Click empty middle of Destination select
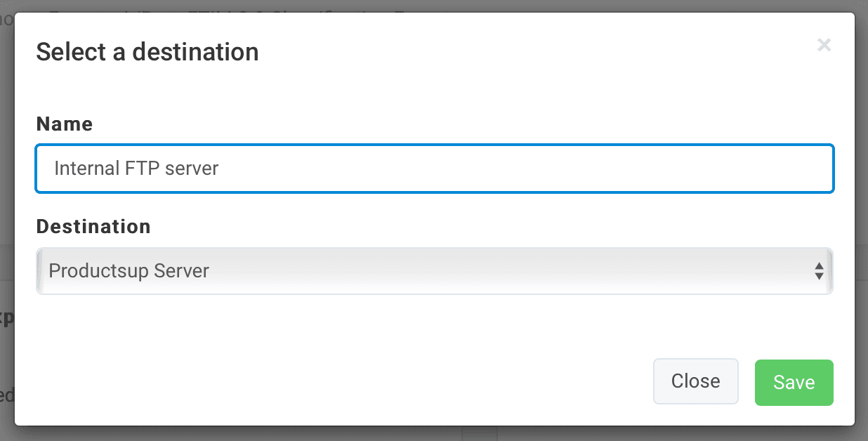The height and width of the screenshot is (441, 868). [x=492, y=271]
